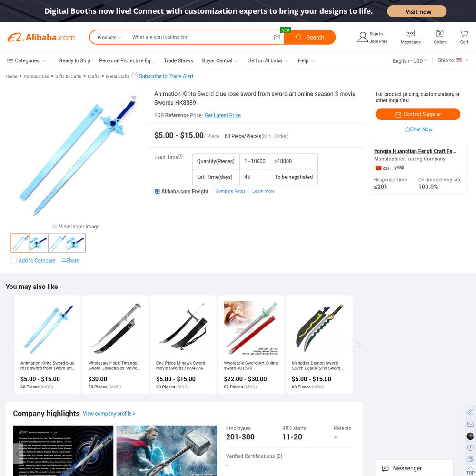Click the Get Latest Price link
Viewport: 476px width, 476px height.
coord(222,115)
